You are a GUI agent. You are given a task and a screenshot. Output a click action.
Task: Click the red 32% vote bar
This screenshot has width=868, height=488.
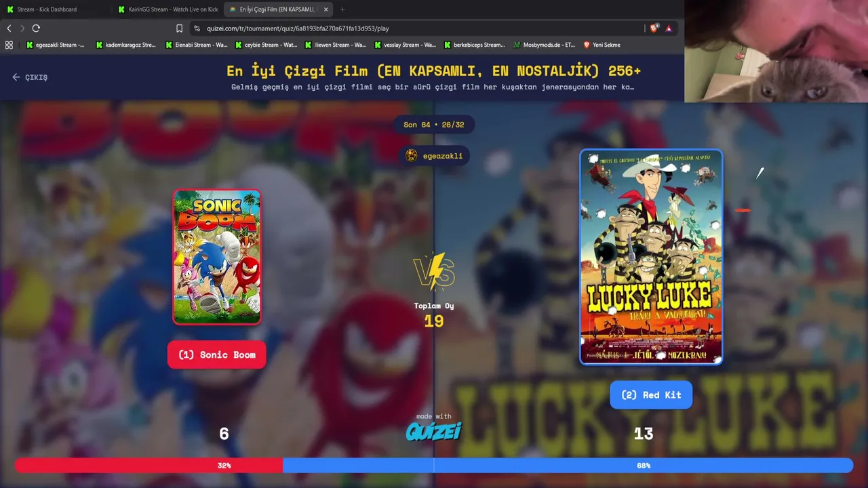(x=149, y=466)
